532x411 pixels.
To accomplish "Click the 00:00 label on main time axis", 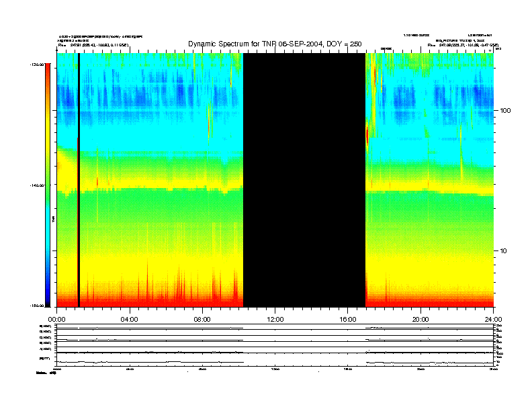I will [x=56, y=320].
